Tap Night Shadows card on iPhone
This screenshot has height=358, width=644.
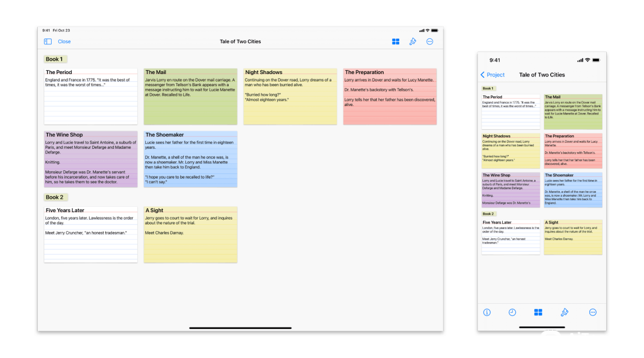point(511,151)
